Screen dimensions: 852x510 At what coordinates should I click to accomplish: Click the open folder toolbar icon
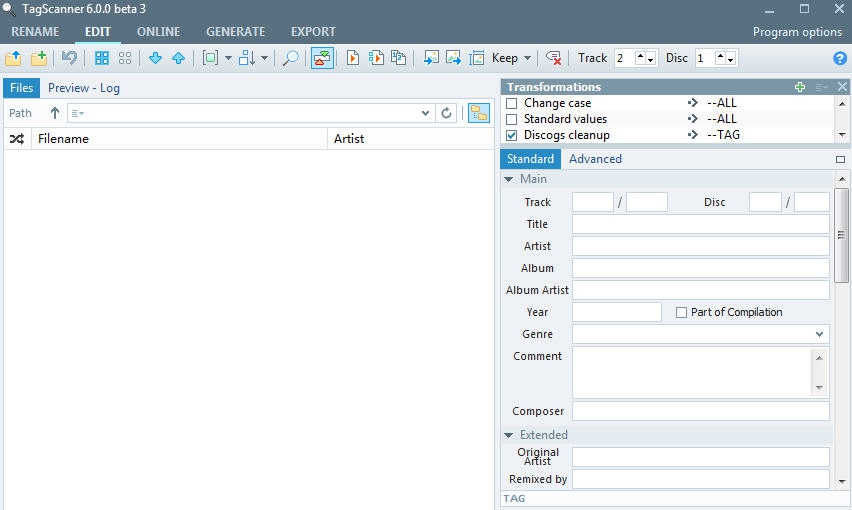click(13, 58)
